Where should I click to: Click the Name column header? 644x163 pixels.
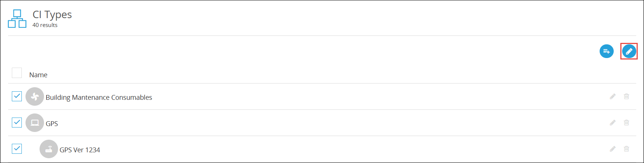point(38,75)
